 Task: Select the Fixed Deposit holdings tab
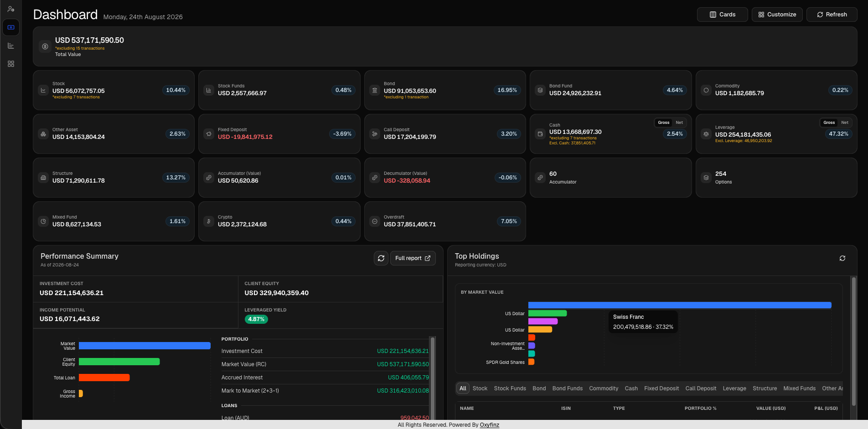tap(661, 388)
